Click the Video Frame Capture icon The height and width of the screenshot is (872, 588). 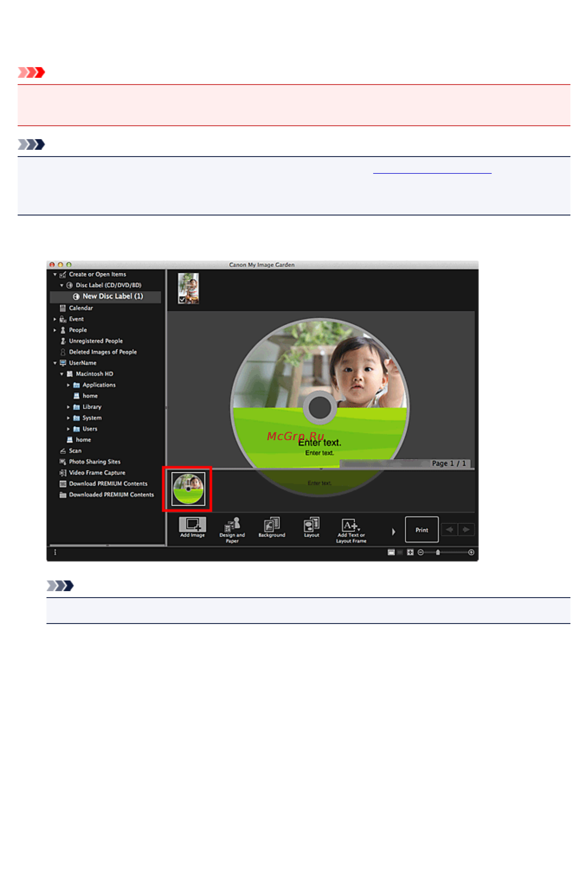(63, 473)
